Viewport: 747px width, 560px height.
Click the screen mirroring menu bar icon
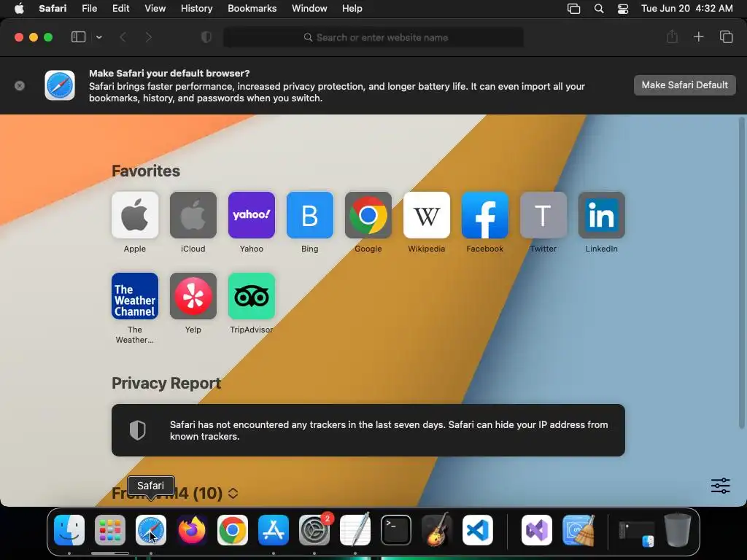(x=573, y=9)
